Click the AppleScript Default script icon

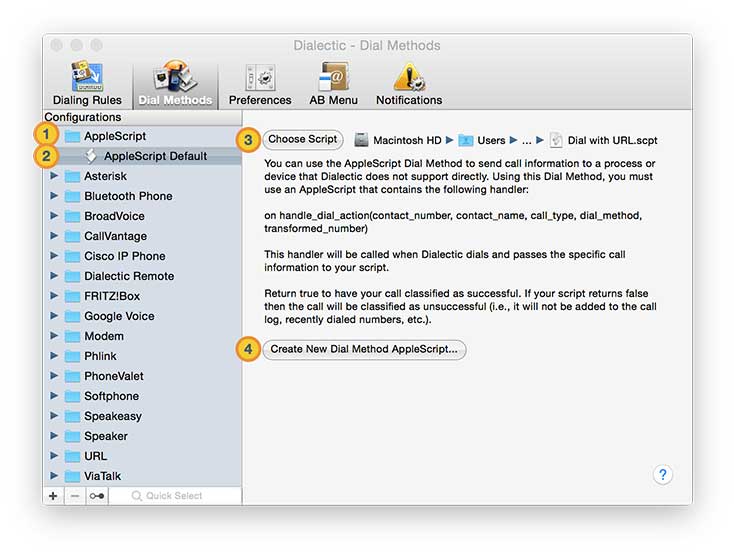[91, 156]
